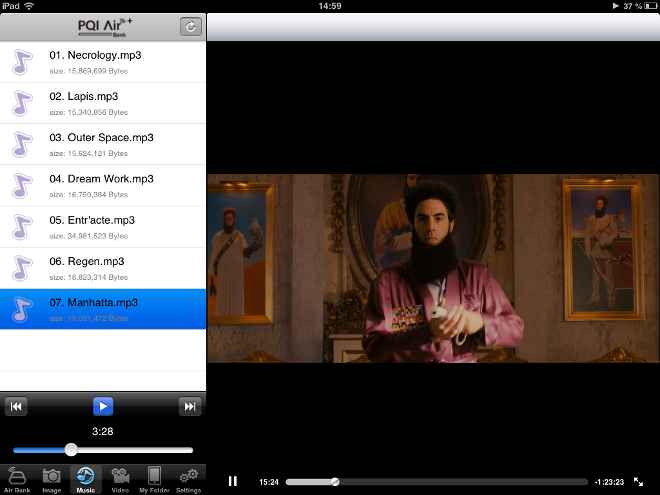The height and width of the screenshot is (495, 660).
Task: Select the highlighted 07. Manhatta.mp3 track
Action: coord(103,309)
